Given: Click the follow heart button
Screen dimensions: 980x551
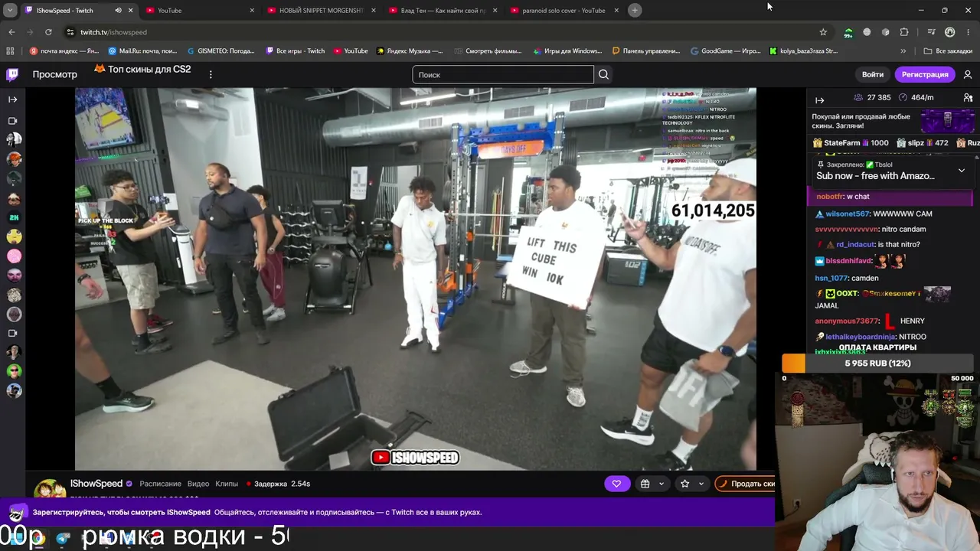Looking at the screenshot, I should (x=616, y=484).
